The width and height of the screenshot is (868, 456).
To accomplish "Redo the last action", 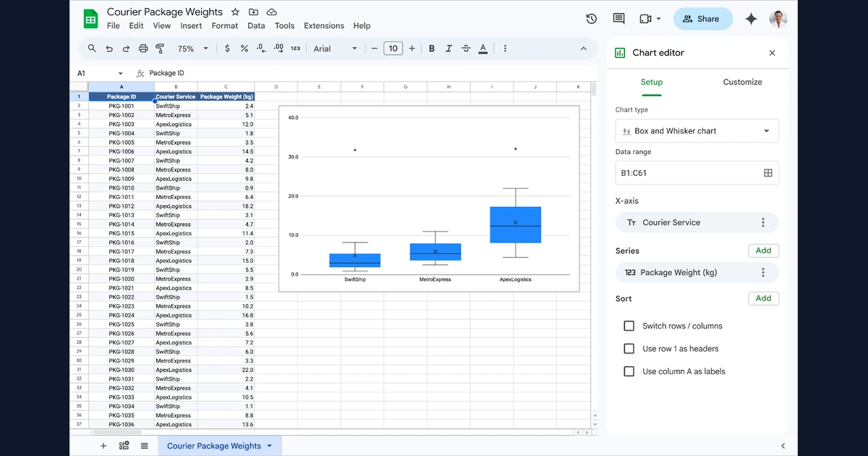I will (x=126, y=48).
